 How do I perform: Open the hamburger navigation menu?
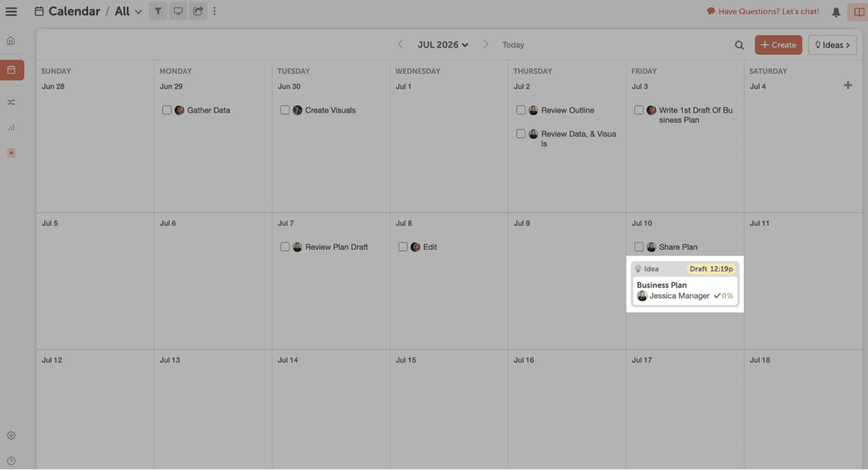[x=11, y=12]
